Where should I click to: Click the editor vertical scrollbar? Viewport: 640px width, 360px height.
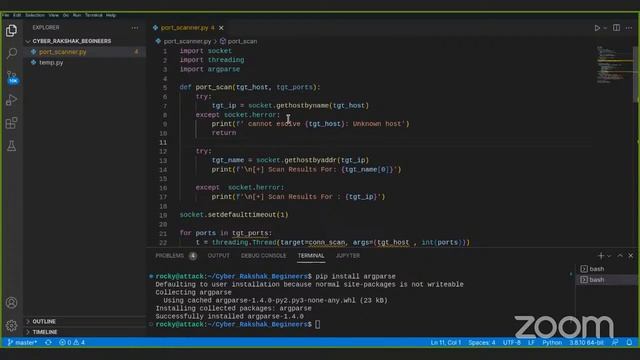click(x=636, y=73)
